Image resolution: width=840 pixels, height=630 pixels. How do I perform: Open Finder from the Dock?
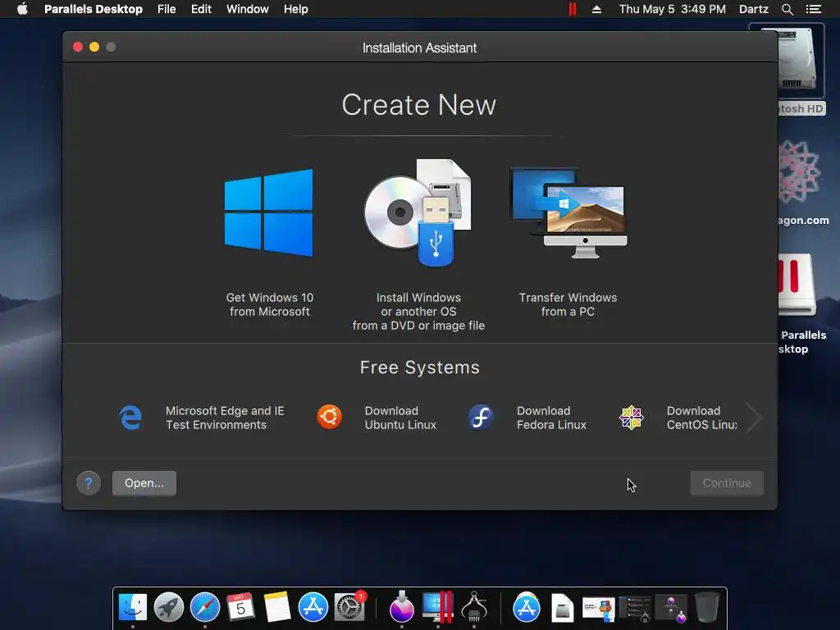(x=132, y=608)
